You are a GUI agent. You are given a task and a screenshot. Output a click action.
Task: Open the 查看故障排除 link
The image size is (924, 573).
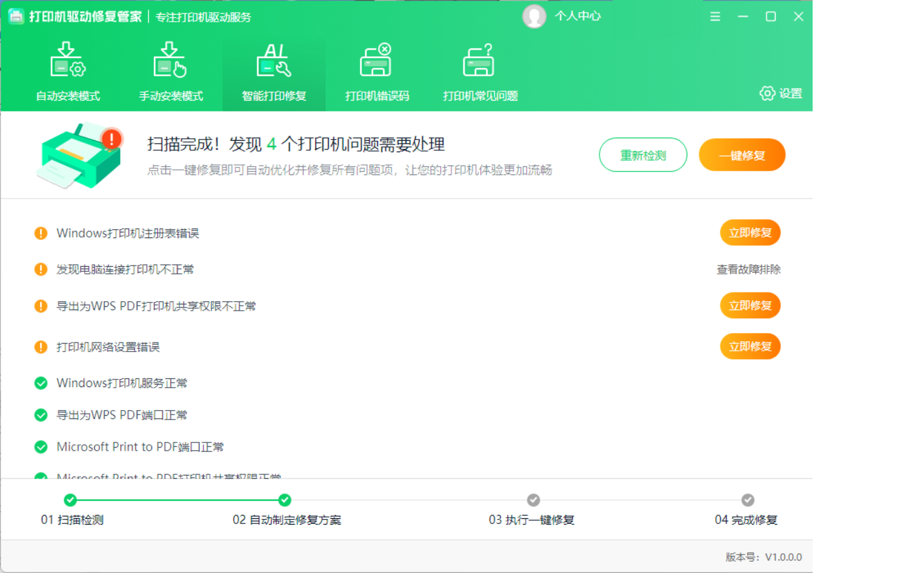point(748,269)
